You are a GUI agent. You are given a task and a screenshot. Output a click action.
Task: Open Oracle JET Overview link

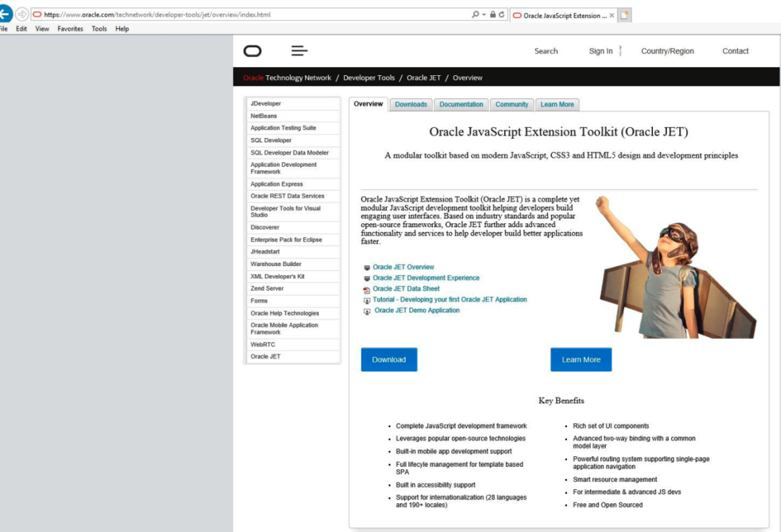pos(403,267)
